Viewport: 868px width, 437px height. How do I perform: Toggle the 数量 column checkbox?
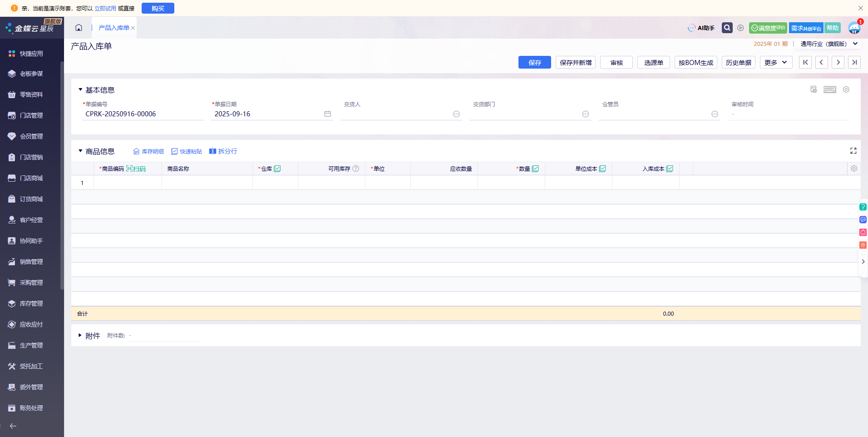coord(535,169)
